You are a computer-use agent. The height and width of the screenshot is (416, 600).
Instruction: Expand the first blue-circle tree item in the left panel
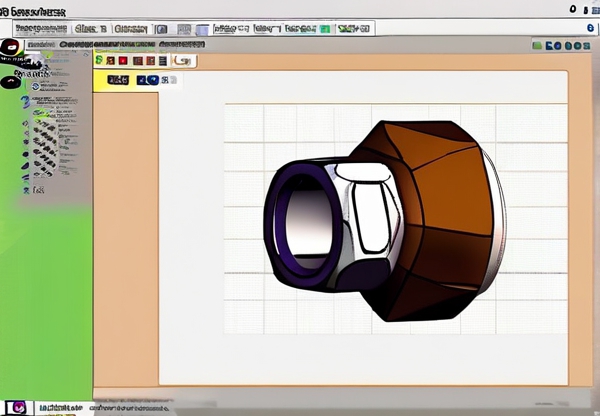click(x=36, y=86)
